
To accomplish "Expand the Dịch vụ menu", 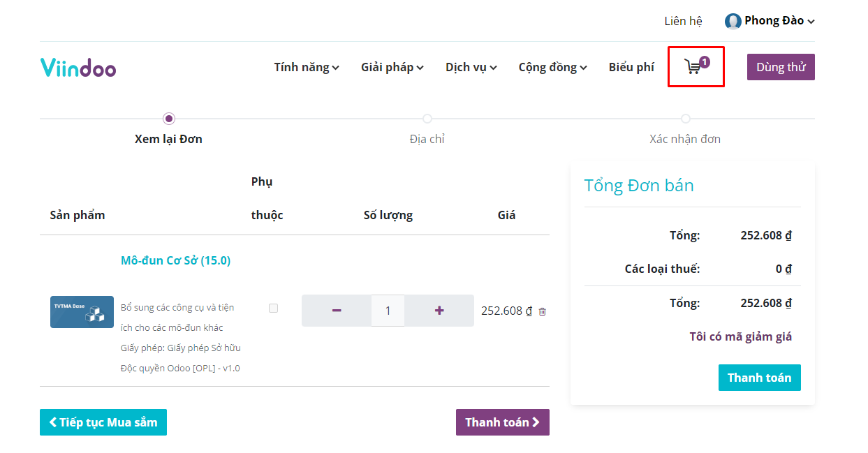I will tap(471, 67).
